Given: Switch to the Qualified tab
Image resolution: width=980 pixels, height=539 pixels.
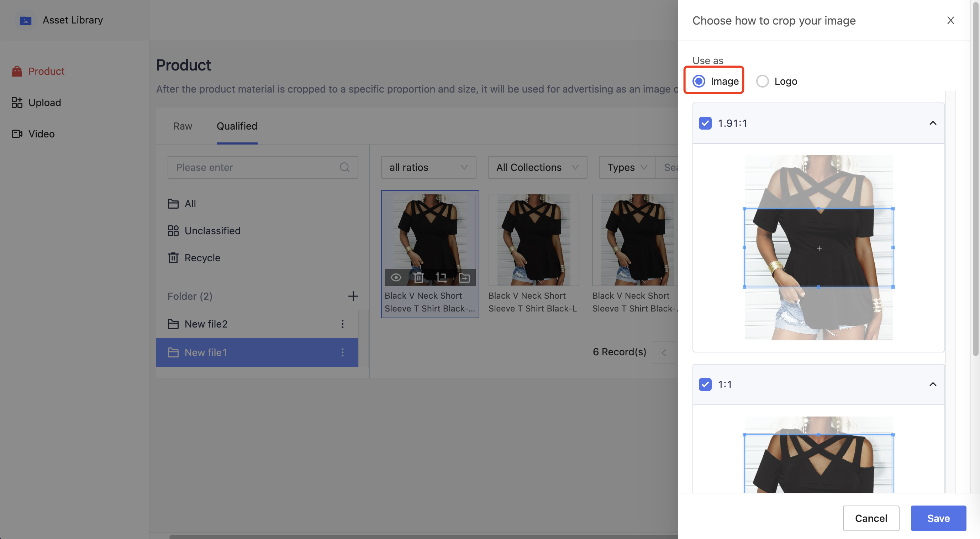Looking at the screenshot, I should point(237,126).
